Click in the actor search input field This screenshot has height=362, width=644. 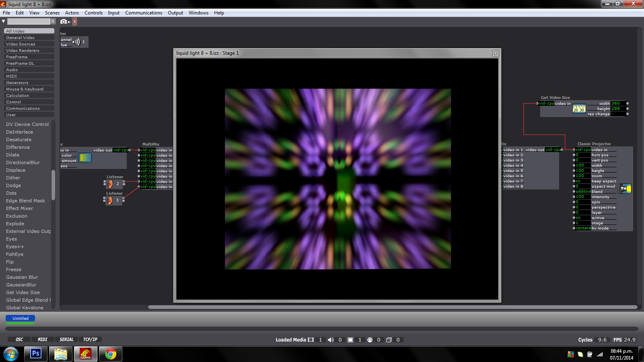29,21
